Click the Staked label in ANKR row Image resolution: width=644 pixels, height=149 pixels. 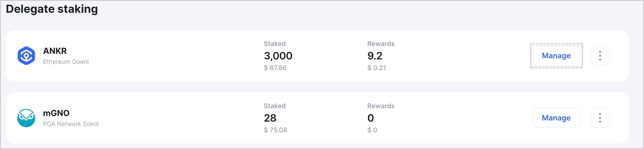pyautogui.click(x=275, y=44)
